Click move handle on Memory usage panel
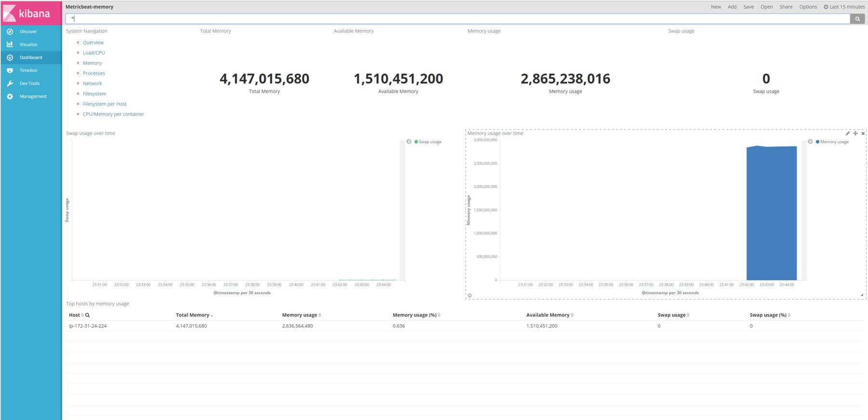The width and height of the screenshot is (868, 420). [x=855, y=133]
